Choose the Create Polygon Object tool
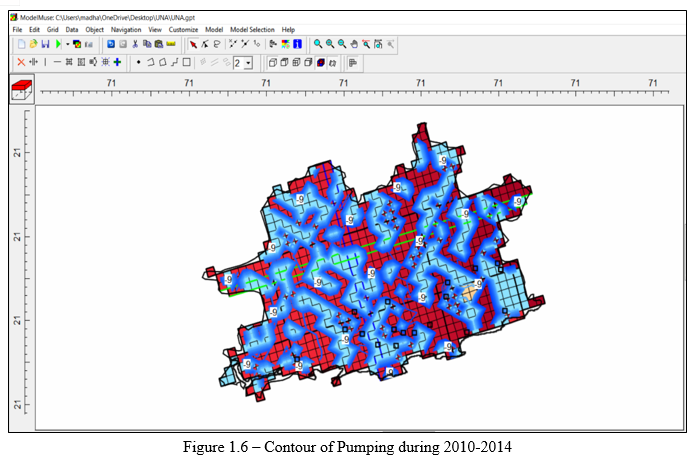 [x=162, y=62]
